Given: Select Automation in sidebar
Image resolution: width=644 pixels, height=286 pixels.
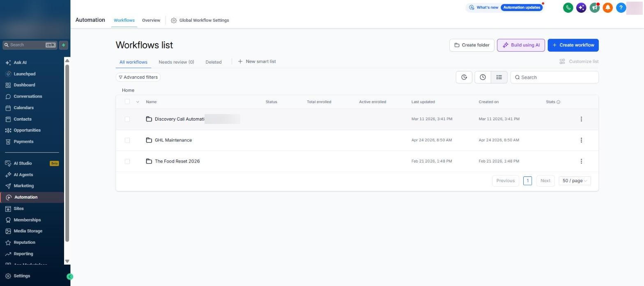Looking at the screenshot, I should pos(32,197).
